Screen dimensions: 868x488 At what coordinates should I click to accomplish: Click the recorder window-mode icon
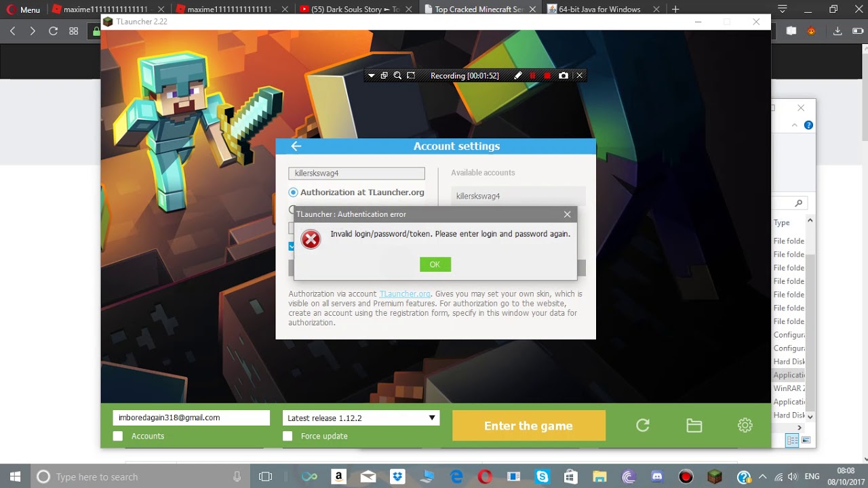coord(384,76)
